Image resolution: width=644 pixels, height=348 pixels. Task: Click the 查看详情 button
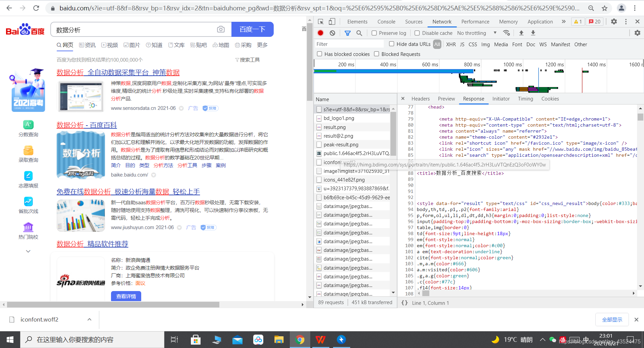(126, 296)
